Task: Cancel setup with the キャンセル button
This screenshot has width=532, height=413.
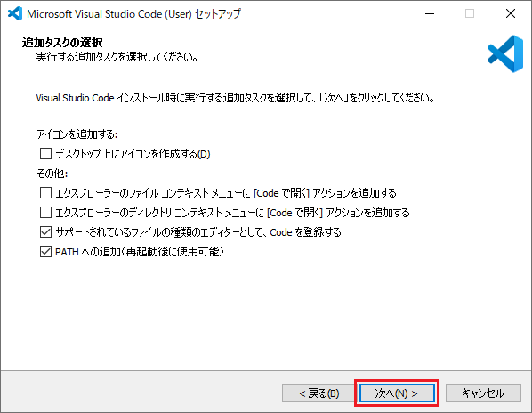Action: click(483, 393)
